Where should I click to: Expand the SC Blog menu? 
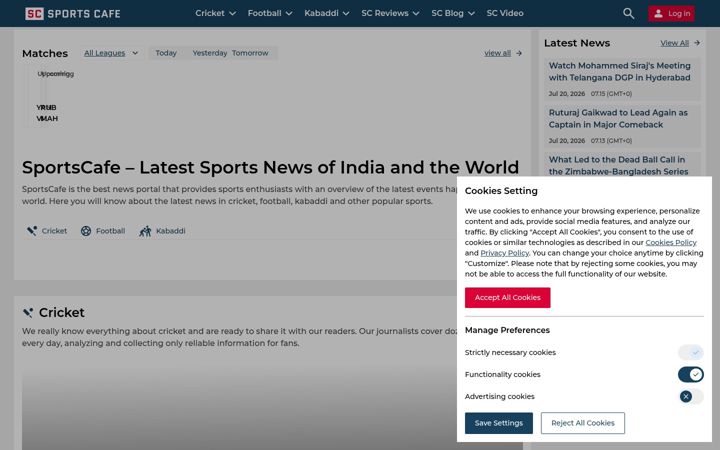pos(453,13)
